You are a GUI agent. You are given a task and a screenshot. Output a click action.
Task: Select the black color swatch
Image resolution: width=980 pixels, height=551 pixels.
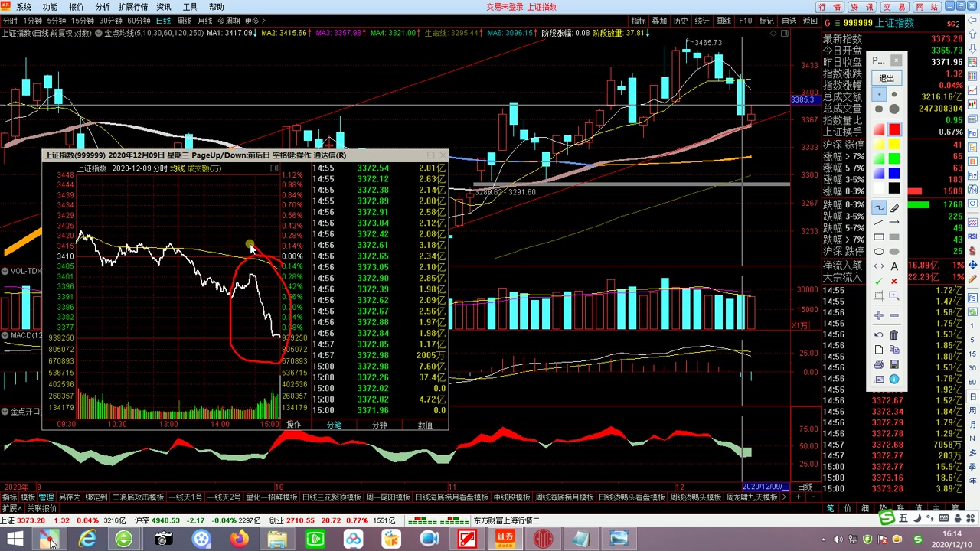(894, 188)
